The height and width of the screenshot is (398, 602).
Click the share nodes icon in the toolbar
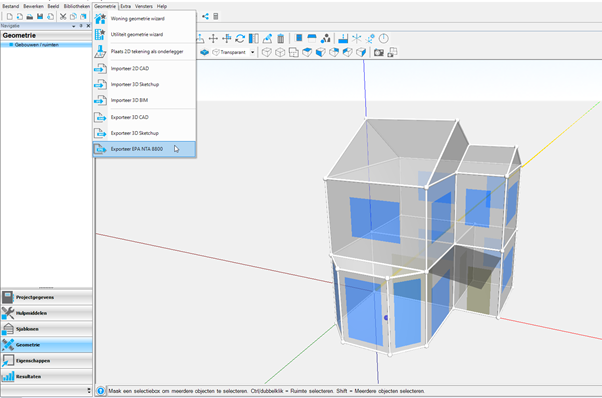tap(206, 17)
